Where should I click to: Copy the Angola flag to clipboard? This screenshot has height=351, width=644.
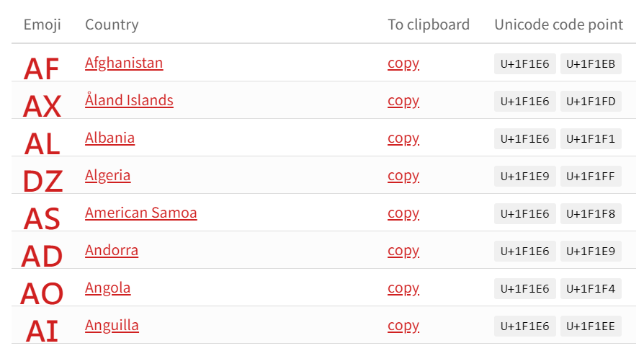click(403, 288)
